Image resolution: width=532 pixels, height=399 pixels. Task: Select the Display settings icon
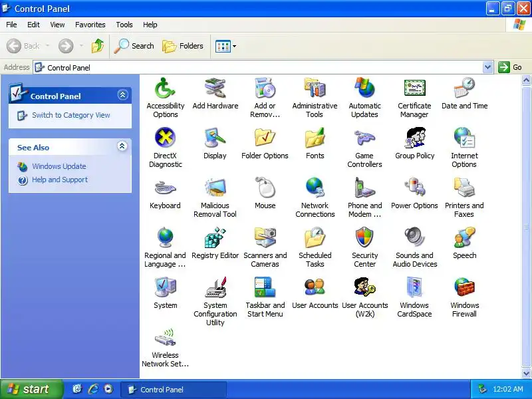point(215,138)
